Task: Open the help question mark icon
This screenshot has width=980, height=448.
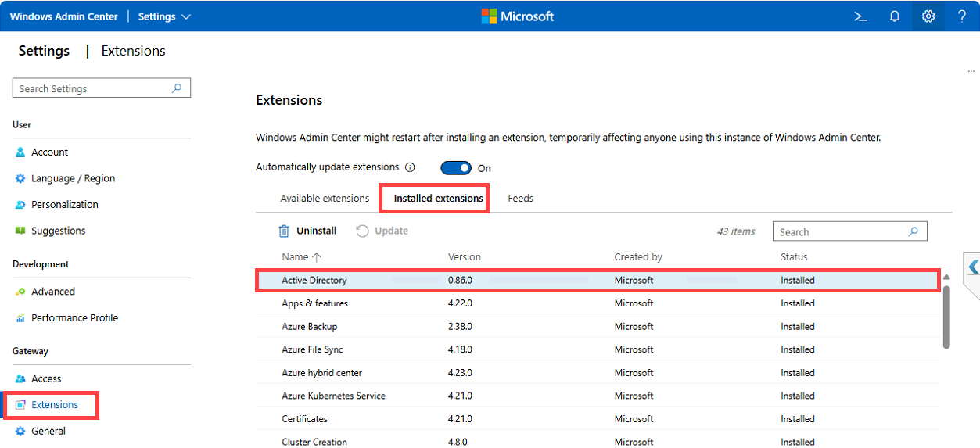Action: click(x=962, y=16)
